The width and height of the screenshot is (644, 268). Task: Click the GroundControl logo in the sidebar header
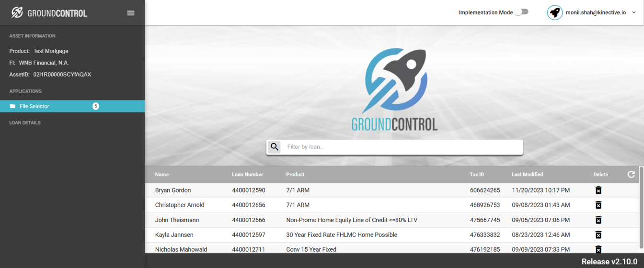tap(49, 13)
